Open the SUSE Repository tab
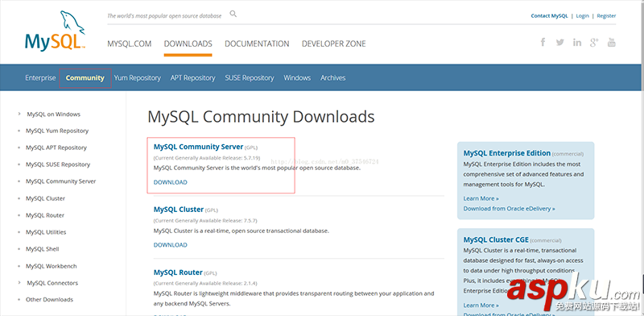The height and width of the screenshot is (316, 644). coord(250,77)
